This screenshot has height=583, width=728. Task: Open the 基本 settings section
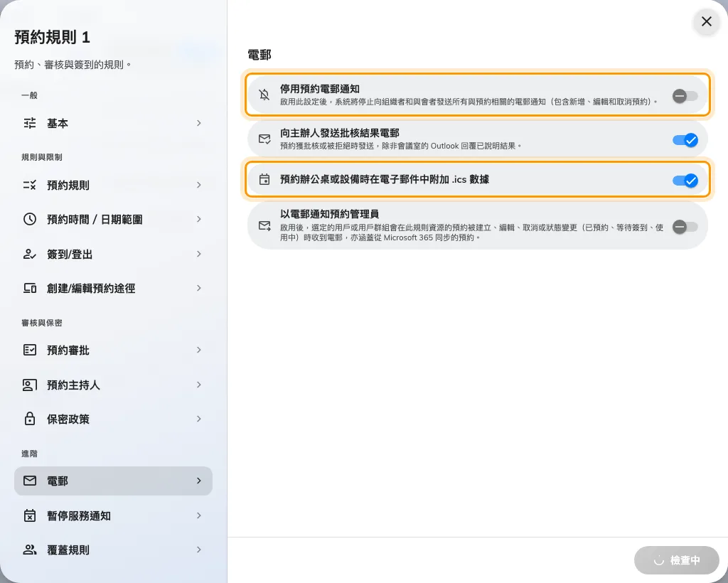[113, 123]
